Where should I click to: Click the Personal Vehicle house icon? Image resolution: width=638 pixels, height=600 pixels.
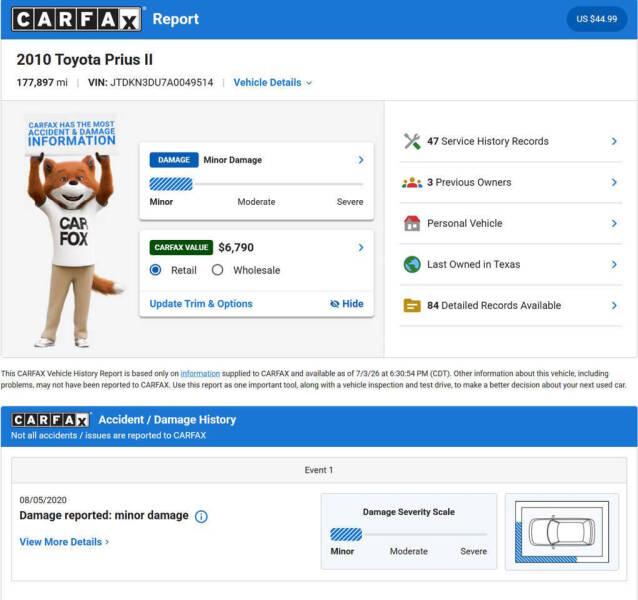pos(412,223)
